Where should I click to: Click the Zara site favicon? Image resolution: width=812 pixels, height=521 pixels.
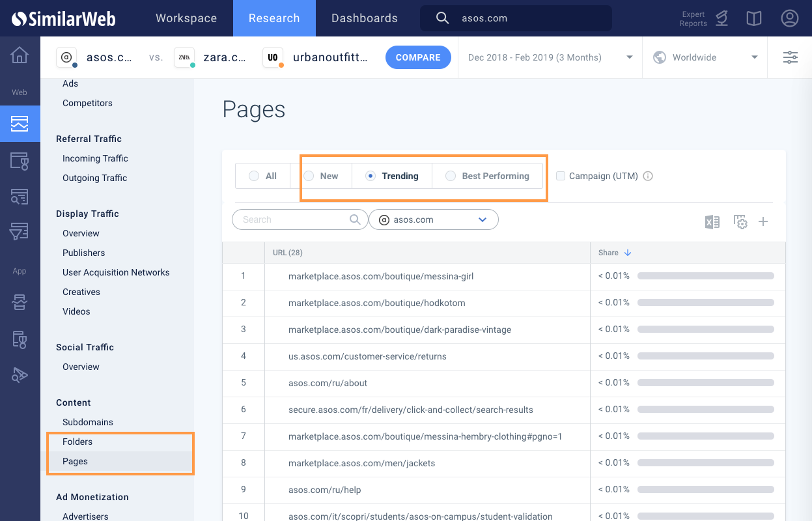point(184,57)
